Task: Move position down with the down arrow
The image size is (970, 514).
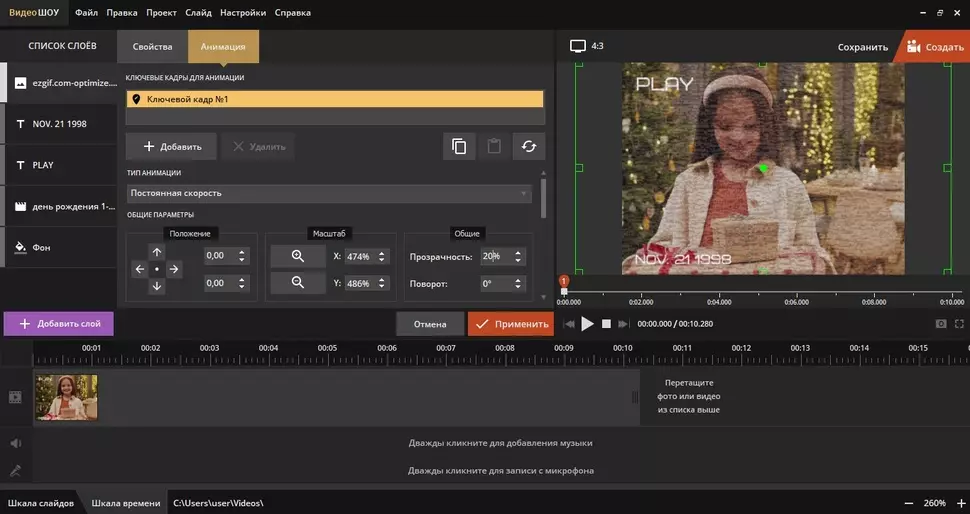Action: click(157, 286)
